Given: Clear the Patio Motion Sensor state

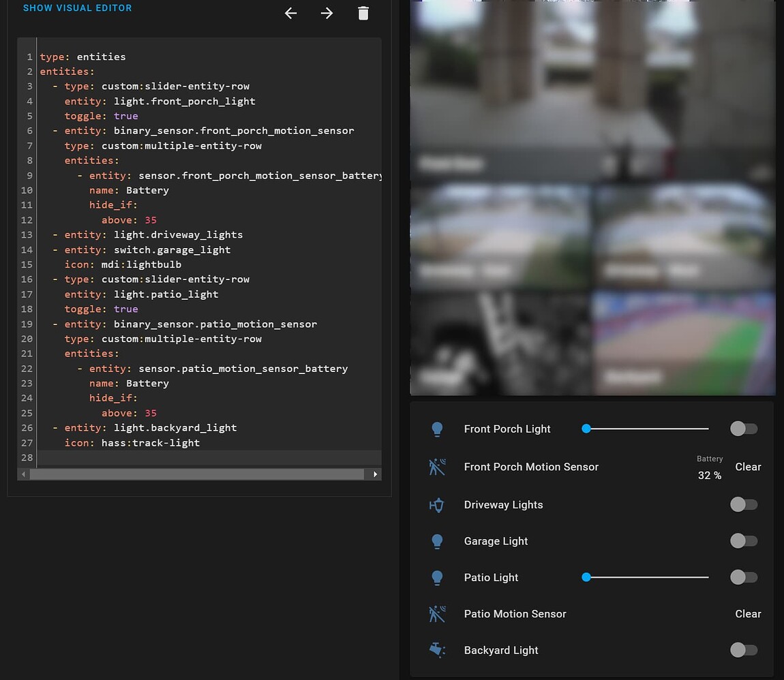Looking at the screenshot, I should (x=748, y=614).
